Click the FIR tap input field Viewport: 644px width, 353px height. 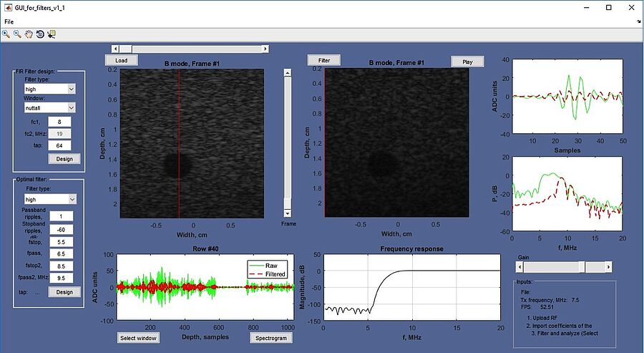tap(60, 145)
